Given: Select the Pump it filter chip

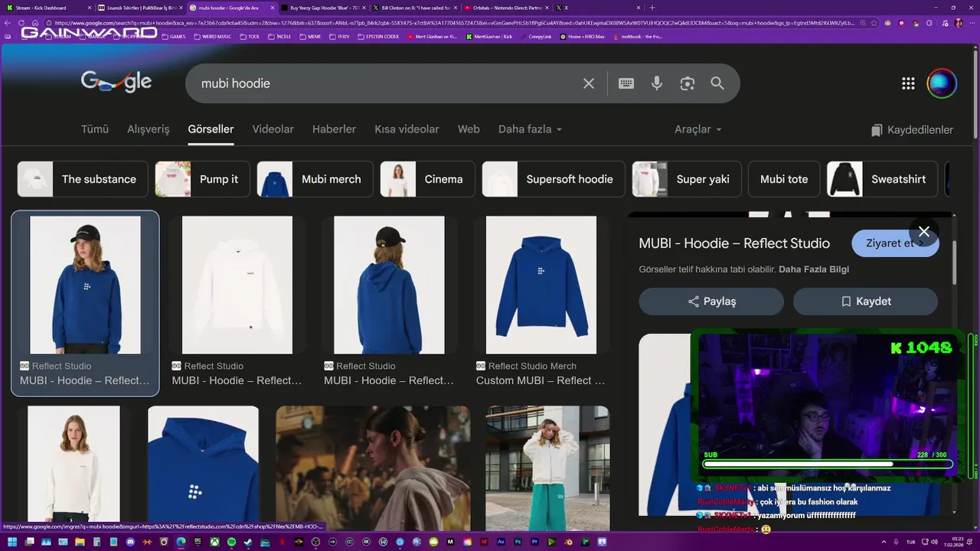Looking at the screenshot, I should 202,179.
